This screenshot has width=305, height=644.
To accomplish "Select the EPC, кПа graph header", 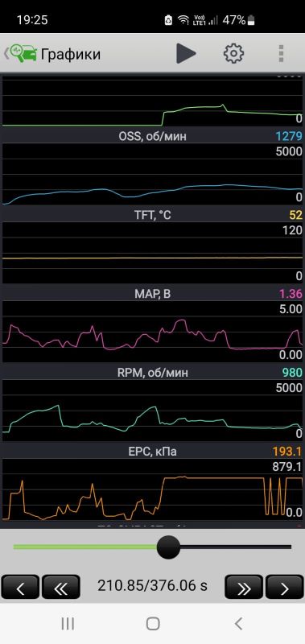I will 152,452.
